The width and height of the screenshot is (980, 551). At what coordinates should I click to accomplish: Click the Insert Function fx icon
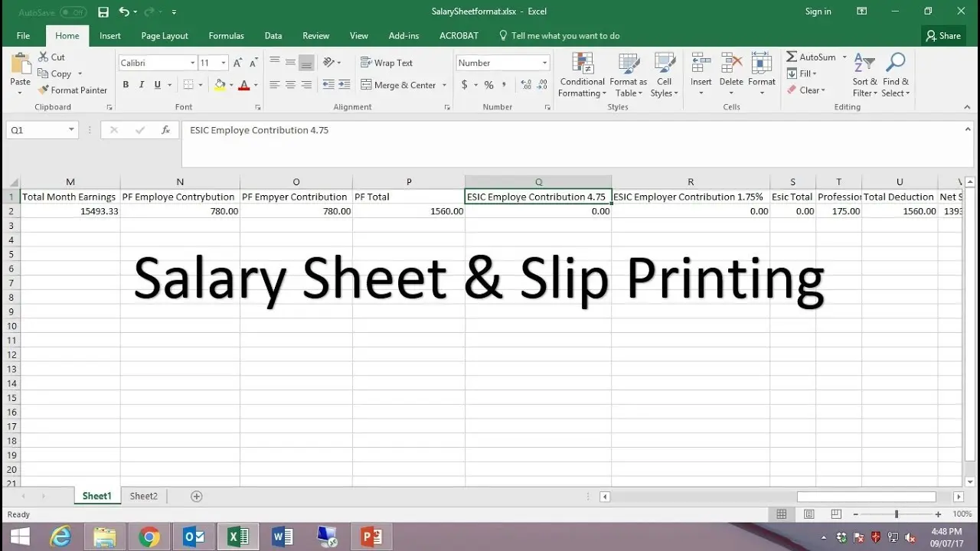point(165,130)
